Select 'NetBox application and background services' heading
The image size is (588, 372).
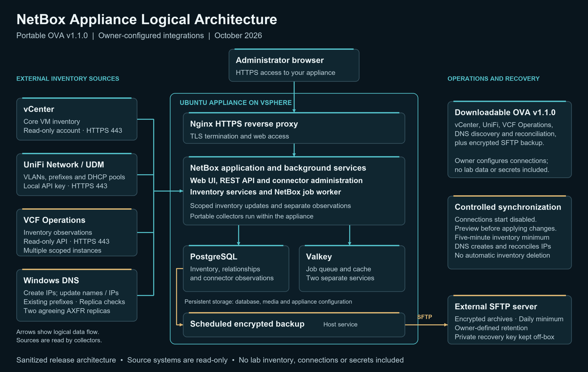278,168
